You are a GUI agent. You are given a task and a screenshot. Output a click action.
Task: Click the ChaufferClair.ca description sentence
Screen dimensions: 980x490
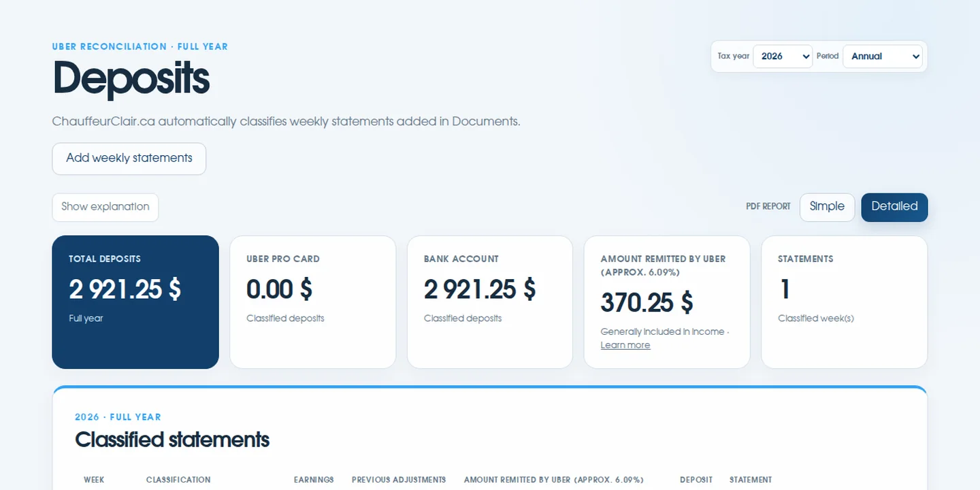tap(286, 122)
